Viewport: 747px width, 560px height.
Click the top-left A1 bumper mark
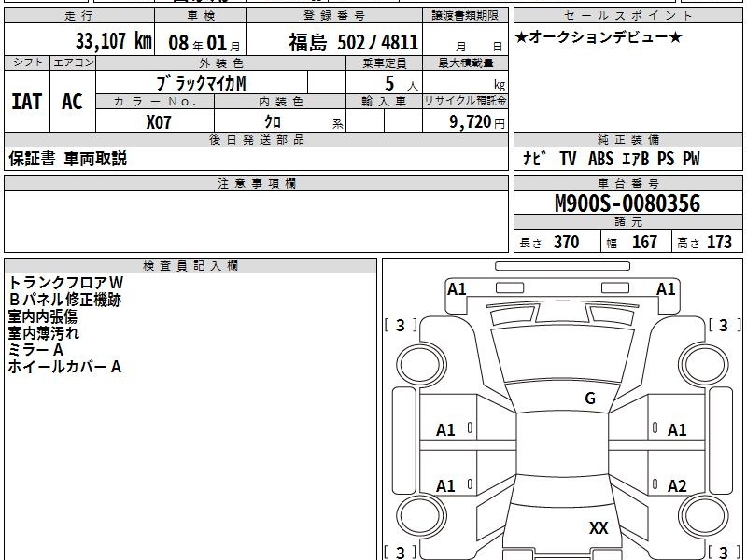(x=457, y=289)
